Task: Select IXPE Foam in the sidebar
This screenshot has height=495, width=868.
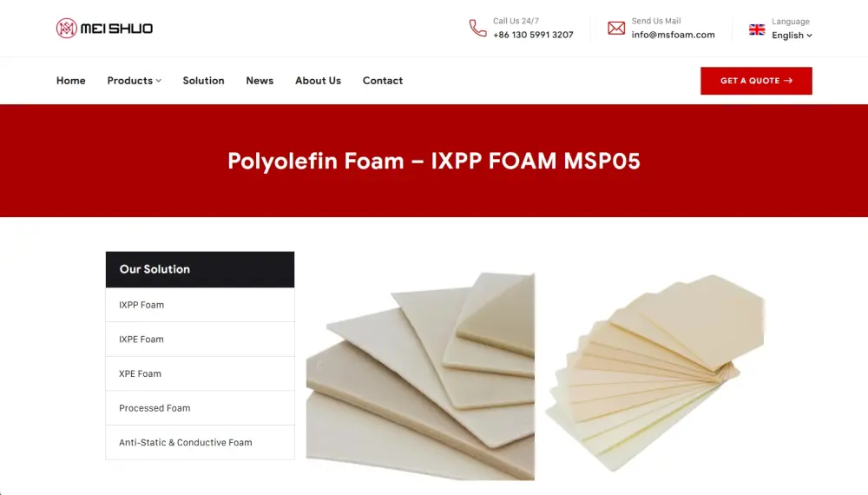Action: [x=200, y=339]
